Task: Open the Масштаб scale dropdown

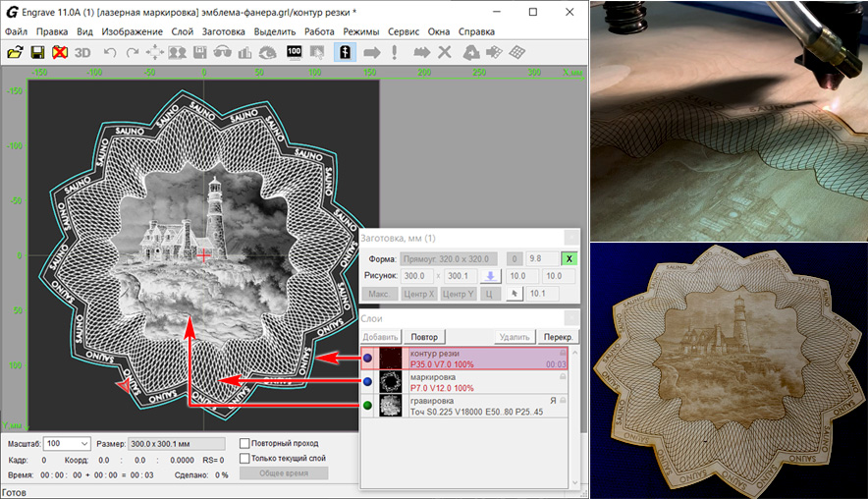Action: click(82, 444)
